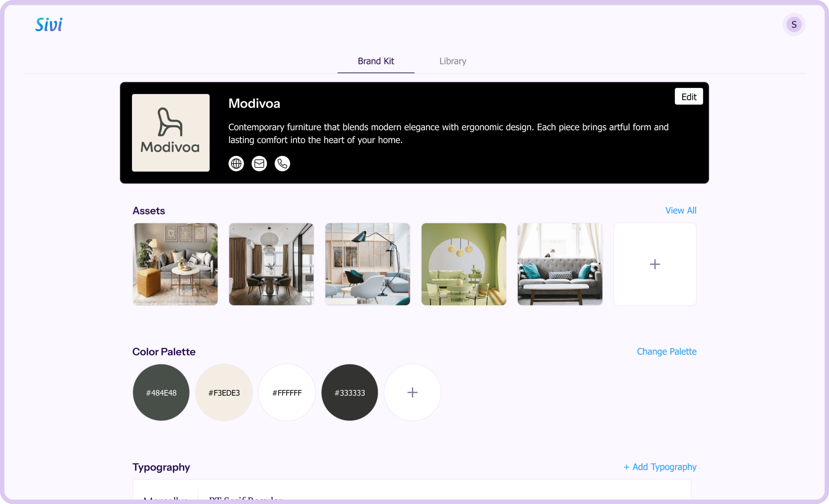Click Add Typography link
The width and height of the screenshot is (829, 504).
click(660, 467)
